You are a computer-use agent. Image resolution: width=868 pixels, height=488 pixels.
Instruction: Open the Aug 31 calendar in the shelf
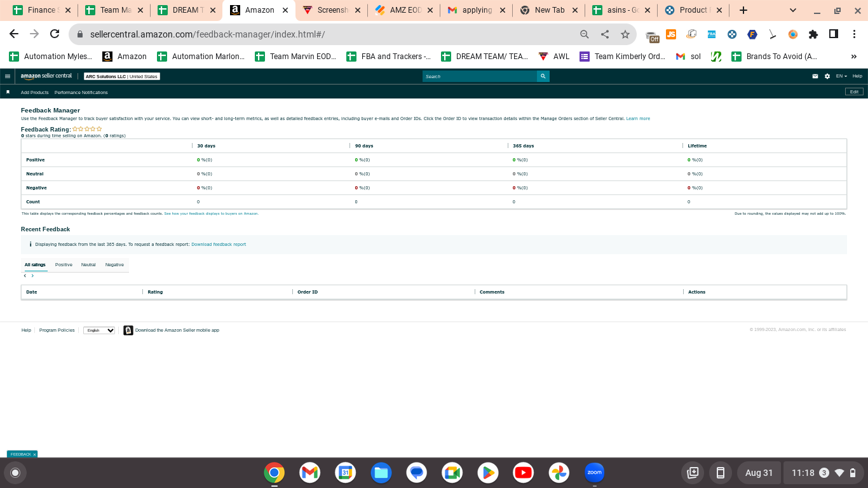[759, 473]
